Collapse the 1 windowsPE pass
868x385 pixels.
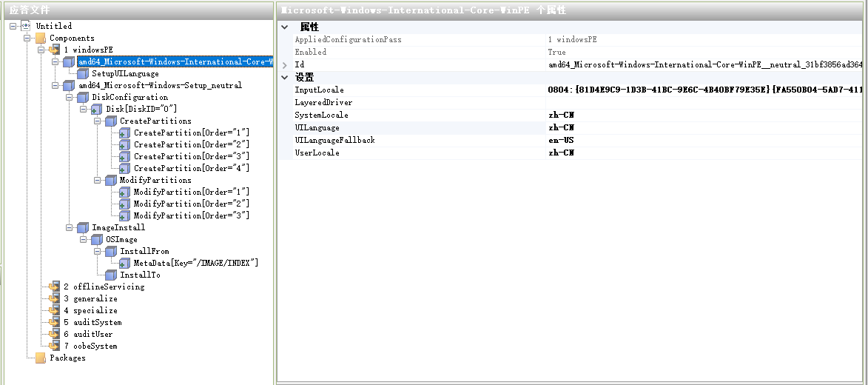(41, 50)
